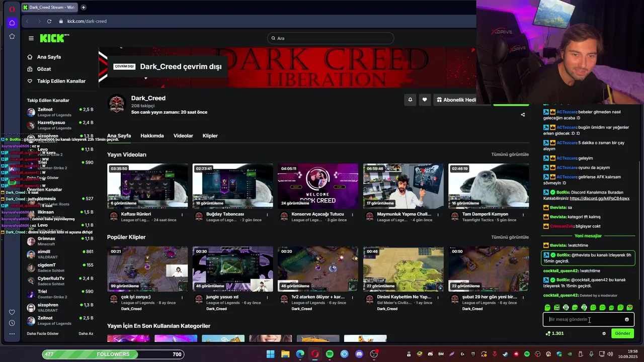
Task: Send the chat message with Gönder
Action: [x=622, y=333]
